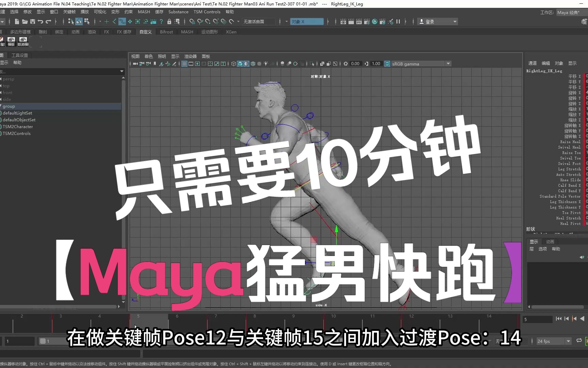
Task: Switch to the 动画 shelf tab
Action: pyautogui.click(x=76, y=32)
